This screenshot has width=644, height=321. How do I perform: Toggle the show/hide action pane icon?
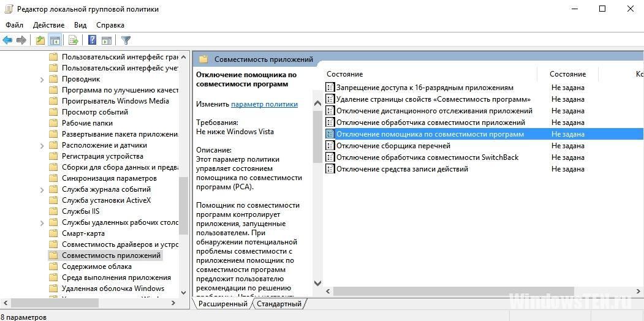[107, 40]
